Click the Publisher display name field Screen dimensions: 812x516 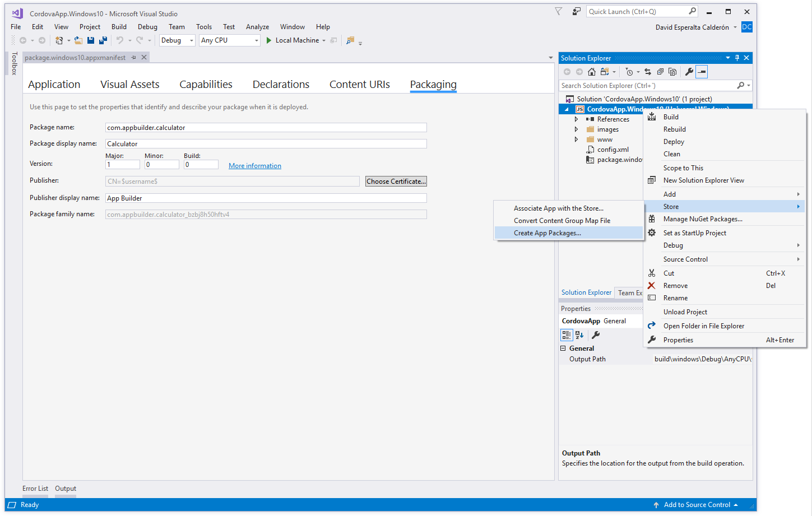tap(266, 198)
